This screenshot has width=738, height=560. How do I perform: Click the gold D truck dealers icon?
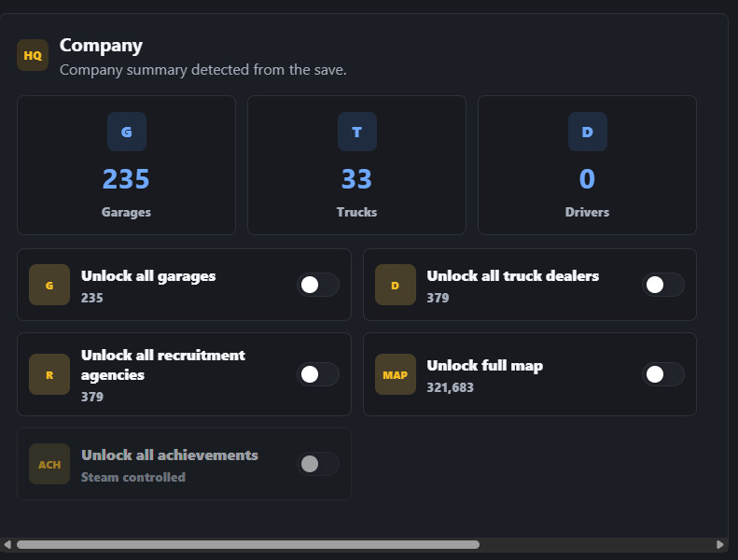[x=396, y=285]
